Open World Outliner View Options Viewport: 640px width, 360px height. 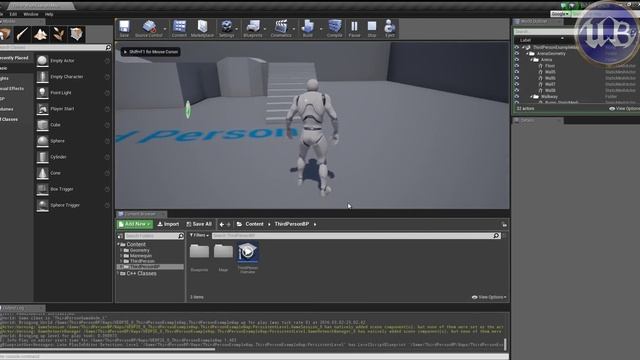tap(624, 109)
